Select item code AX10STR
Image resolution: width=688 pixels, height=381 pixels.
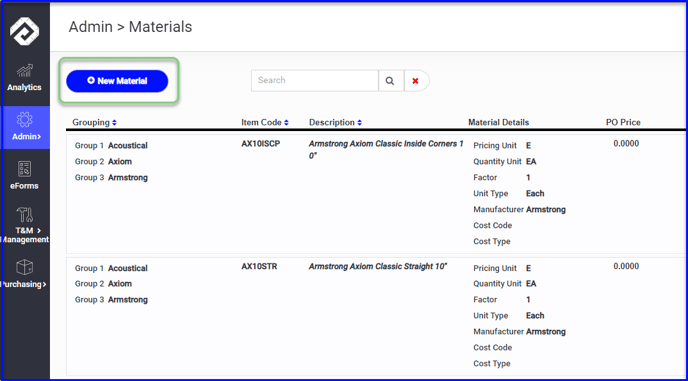[259, 266]
